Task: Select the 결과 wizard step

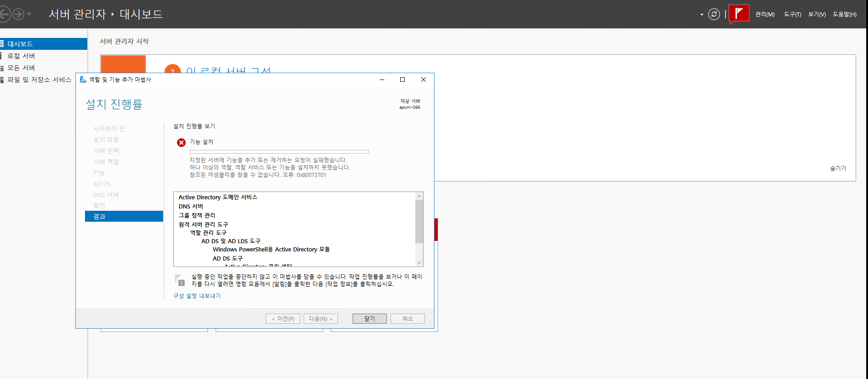Action: (124, 216)
